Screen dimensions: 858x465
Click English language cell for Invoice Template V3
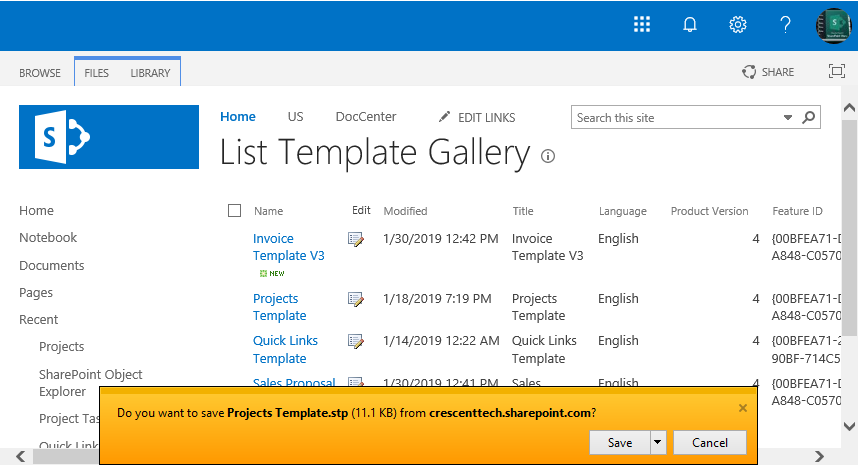point(618,239)
